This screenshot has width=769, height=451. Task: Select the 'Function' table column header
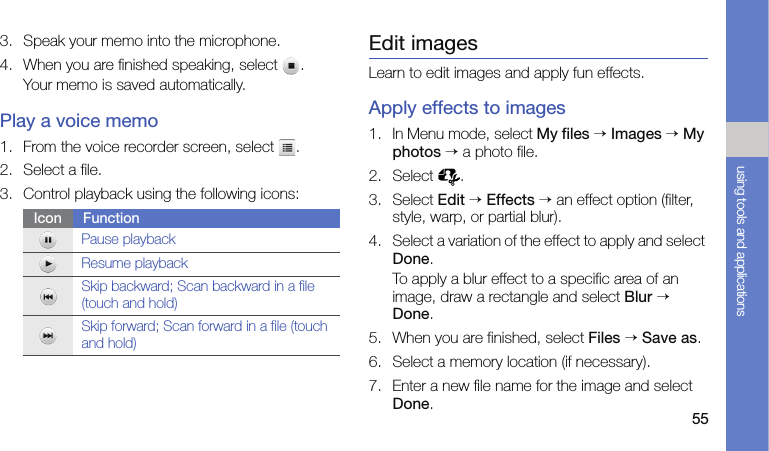click(x=111, y=218)
